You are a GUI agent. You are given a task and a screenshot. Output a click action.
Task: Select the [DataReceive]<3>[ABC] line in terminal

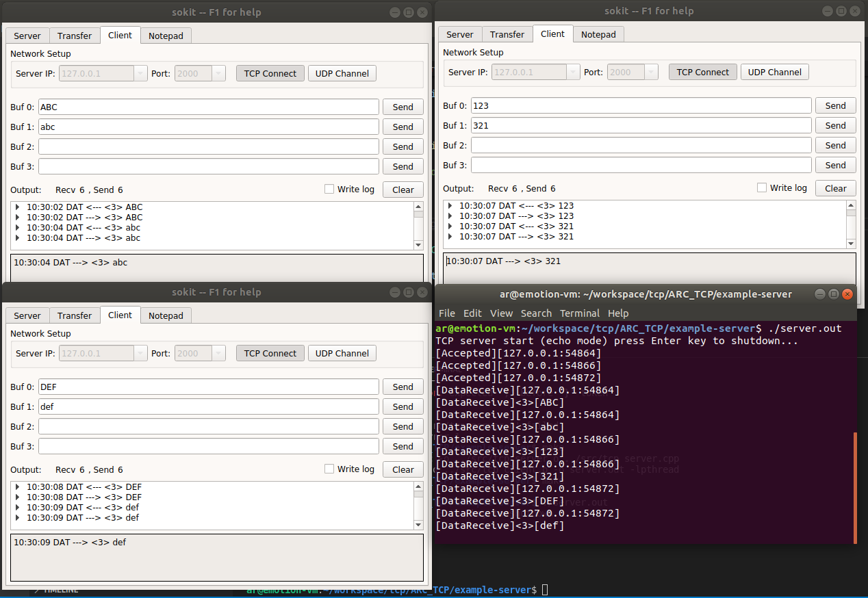click(x=500, y=402)
